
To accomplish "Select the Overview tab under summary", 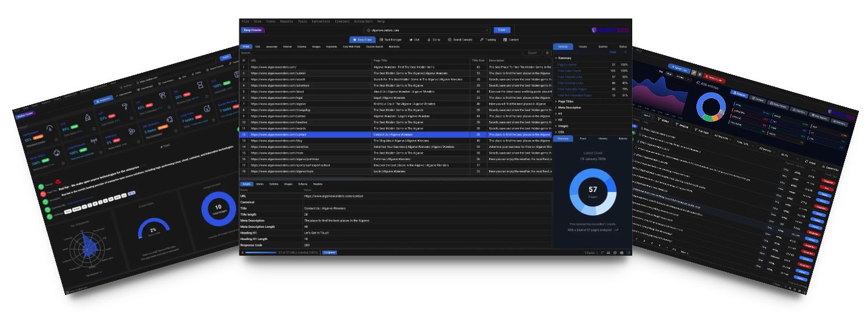I will tap(563, 138).
